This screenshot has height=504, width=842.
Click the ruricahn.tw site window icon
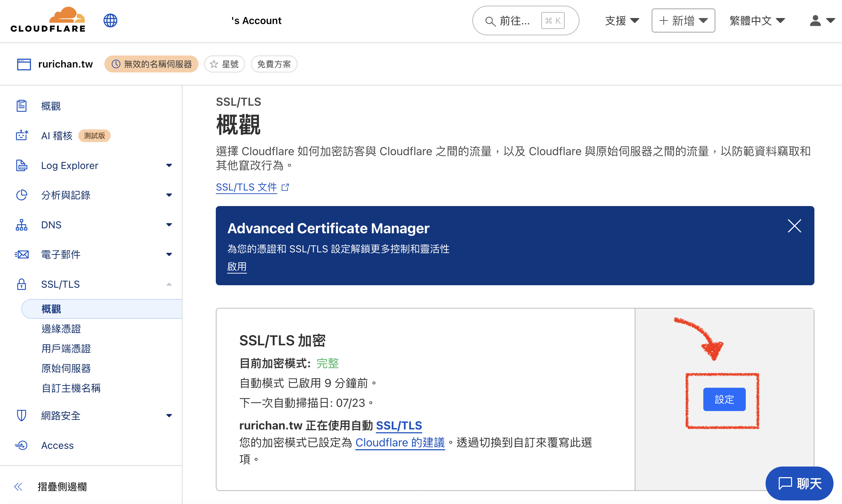(x=24, y=64)
